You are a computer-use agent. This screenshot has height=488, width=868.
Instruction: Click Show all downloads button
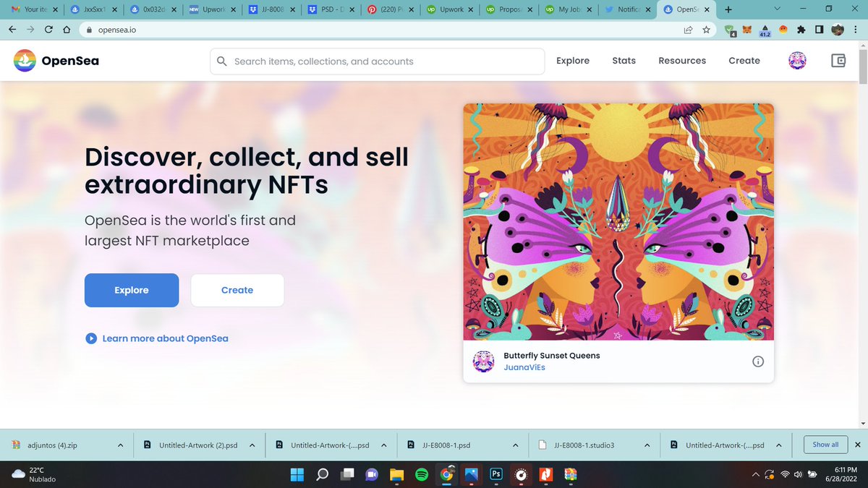point(825,445)
